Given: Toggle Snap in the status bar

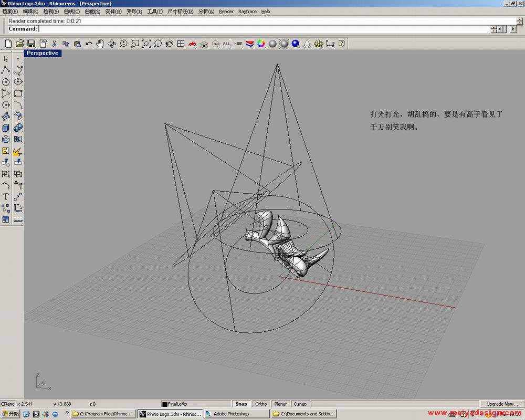Looking at the screenshot, I should pos(241,404).
